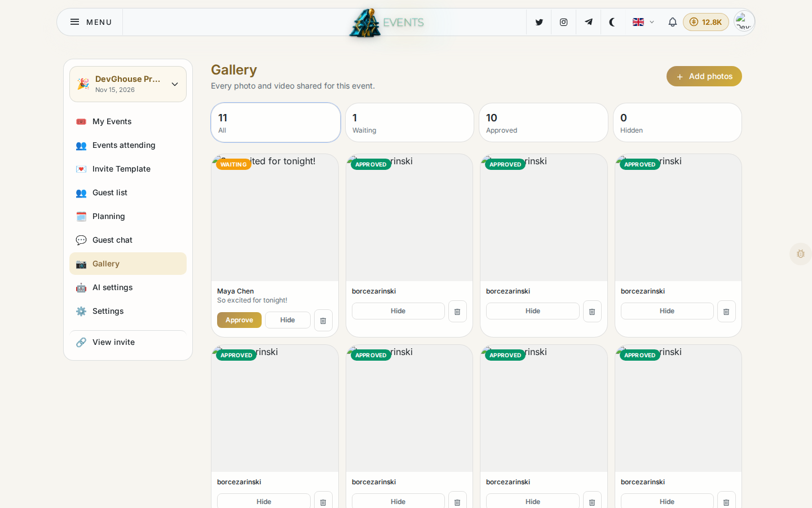
Task: Open Guest chat
Action: [128, 240]
